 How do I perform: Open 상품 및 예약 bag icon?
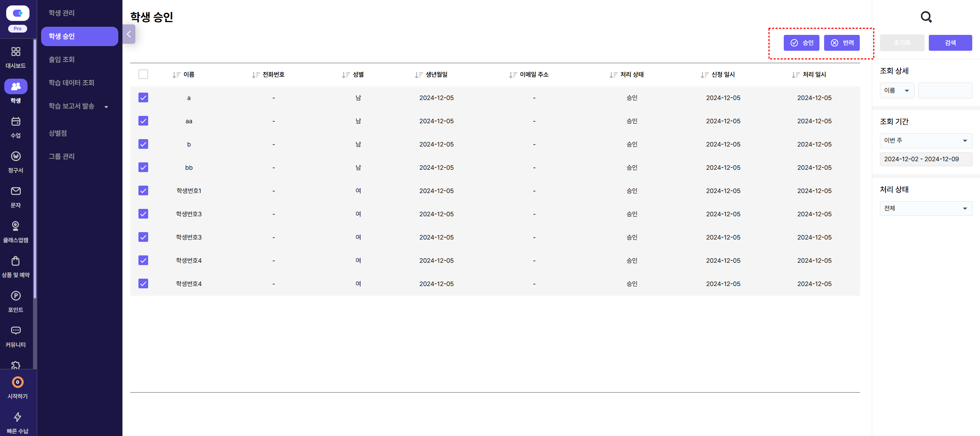click(16, 261)
